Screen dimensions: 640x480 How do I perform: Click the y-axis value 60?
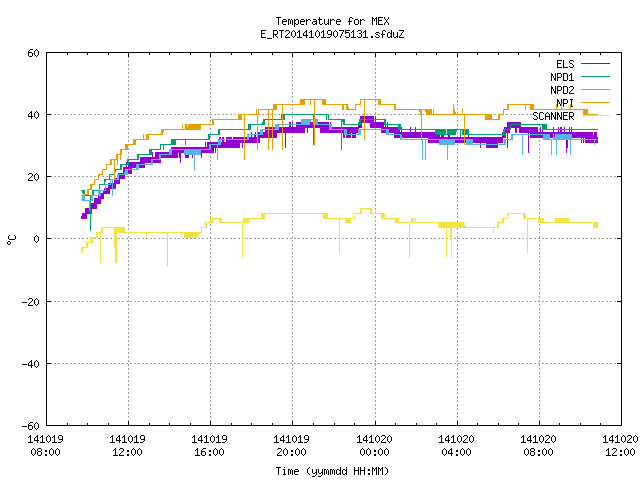33,53
